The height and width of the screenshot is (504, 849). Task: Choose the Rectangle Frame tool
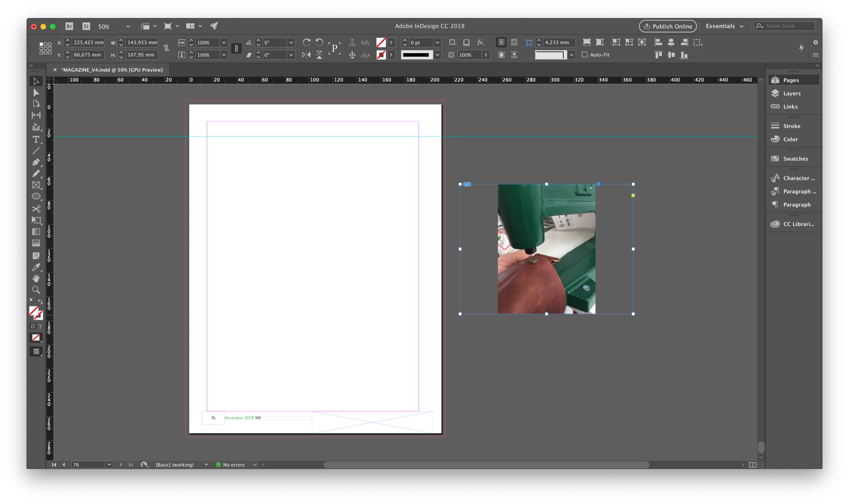click(x=36, y=185)
